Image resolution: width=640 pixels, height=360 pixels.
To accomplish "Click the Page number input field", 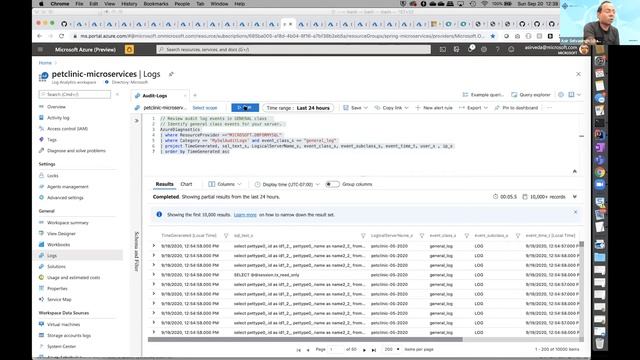I will (336, 349).
